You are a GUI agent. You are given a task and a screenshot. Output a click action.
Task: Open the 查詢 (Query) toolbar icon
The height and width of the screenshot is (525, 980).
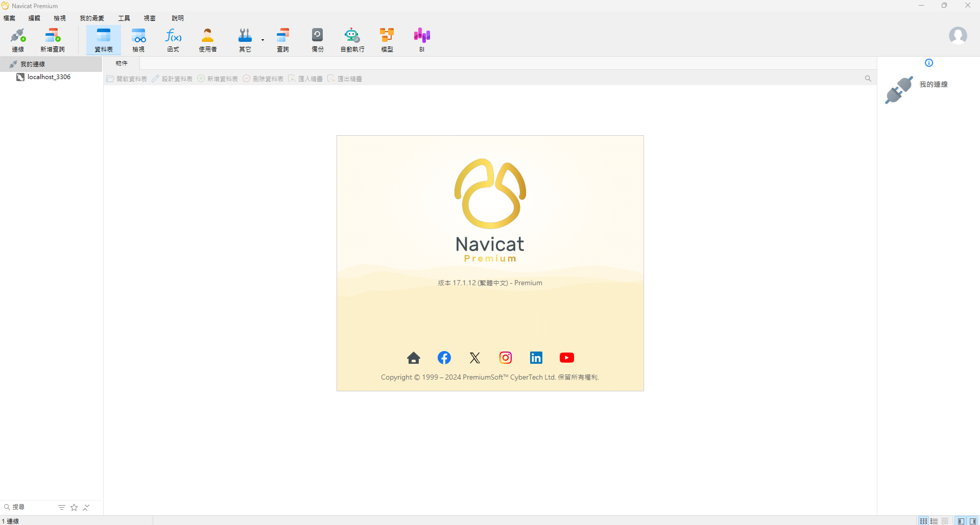(283, 40)
